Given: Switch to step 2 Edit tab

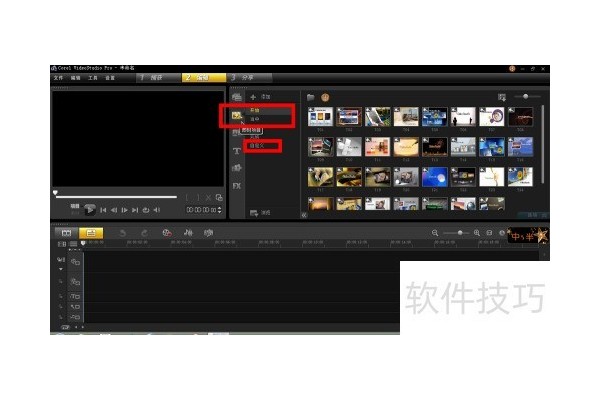Looking at the screenshot, I should click(x=204, y=78).
